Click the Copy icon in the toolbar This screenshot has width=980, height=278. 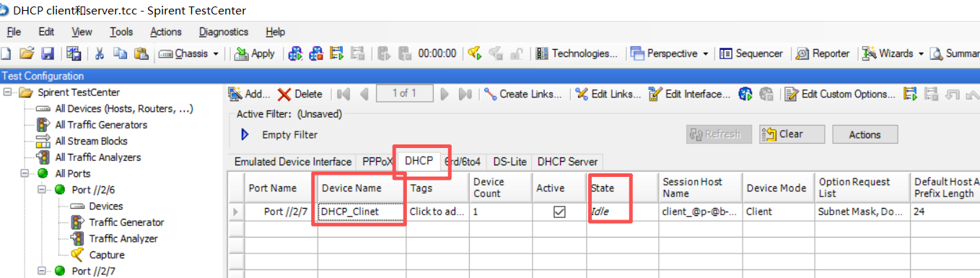coord(121,53)
